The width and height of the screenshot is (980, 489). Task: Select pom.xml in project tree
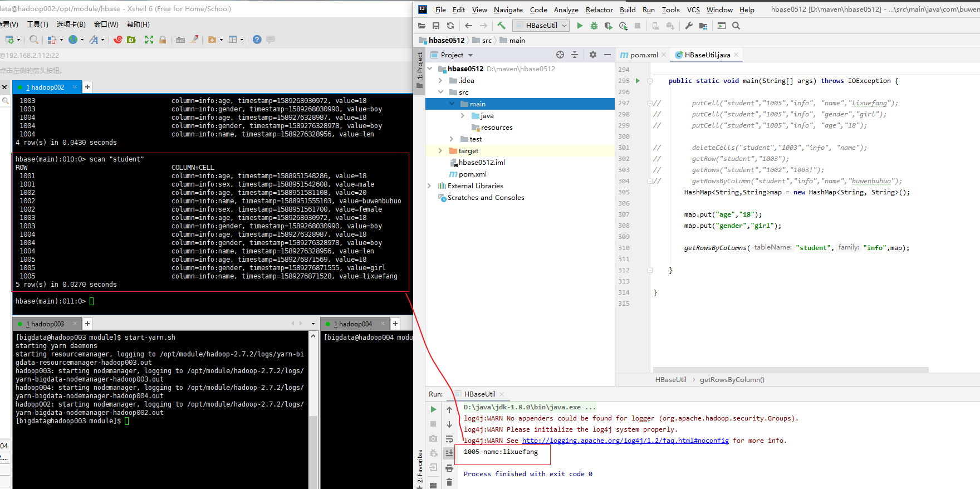coord(472,174)
